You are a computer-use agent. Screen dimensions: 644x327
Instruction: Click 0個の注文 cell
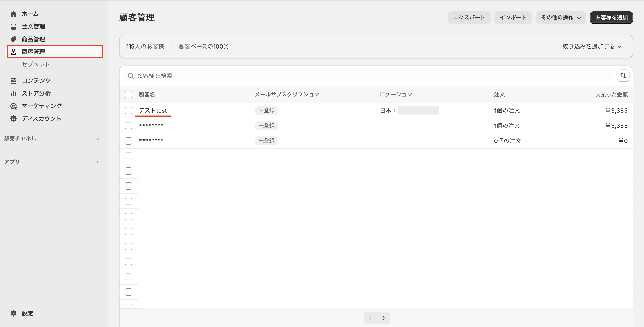508,141
